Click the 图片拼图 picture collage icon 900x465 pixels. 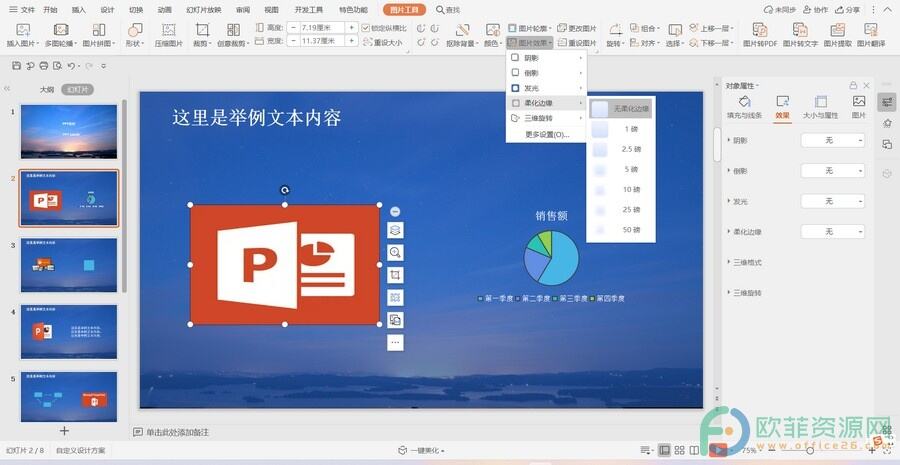[99, 30]
